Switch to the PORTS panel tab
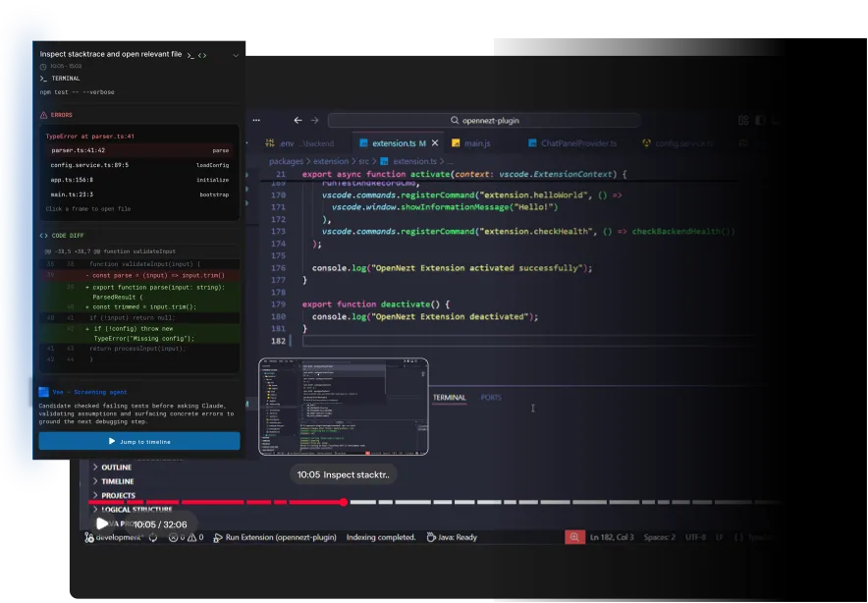This screenshot has width=868, height=603. click(491, 398)
